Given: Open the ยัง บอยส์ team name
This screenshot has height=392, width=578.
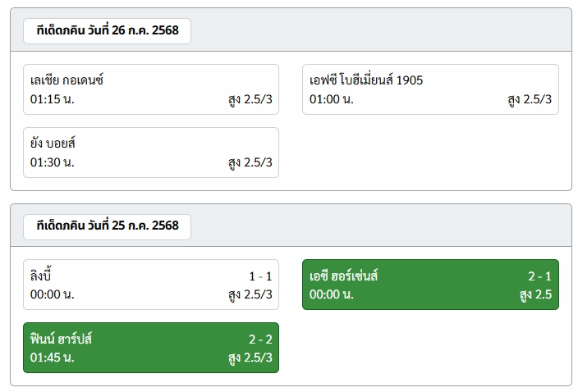Looking at the screenshot, I should click(x=53, y=143).
